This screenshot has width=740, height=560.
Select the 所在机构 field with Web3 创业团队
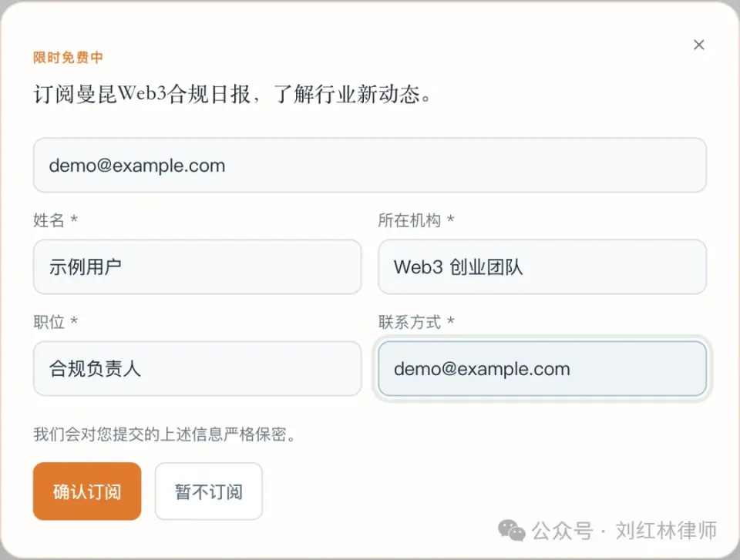tap(542, 267)
